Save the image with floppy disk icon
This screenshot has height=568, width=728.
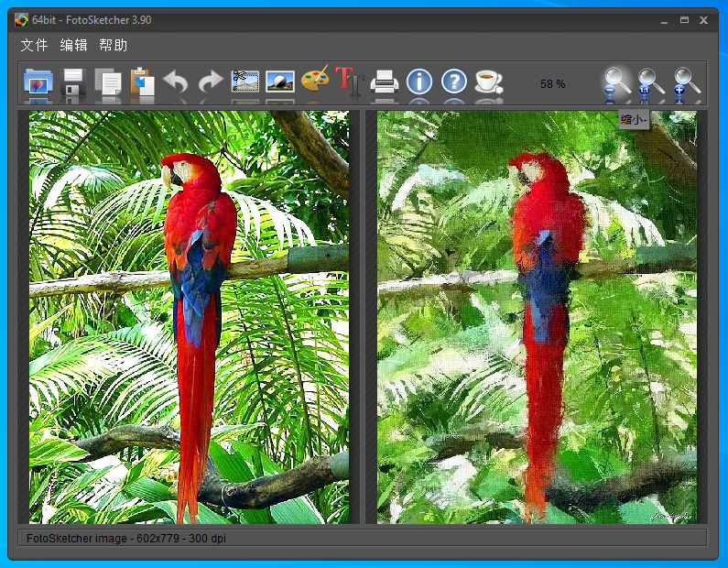pyautogui.click(x=73, y=82)
